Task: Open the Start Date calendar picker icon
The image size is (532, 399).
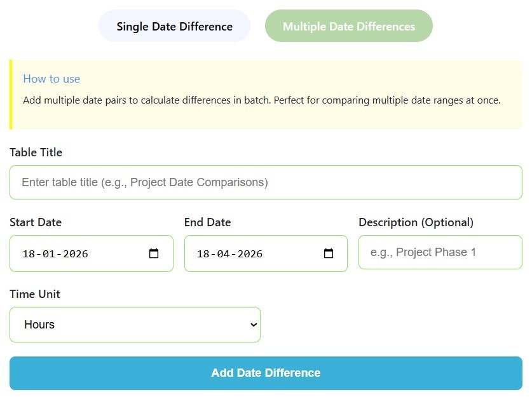Action: click(x=153, y=252)
